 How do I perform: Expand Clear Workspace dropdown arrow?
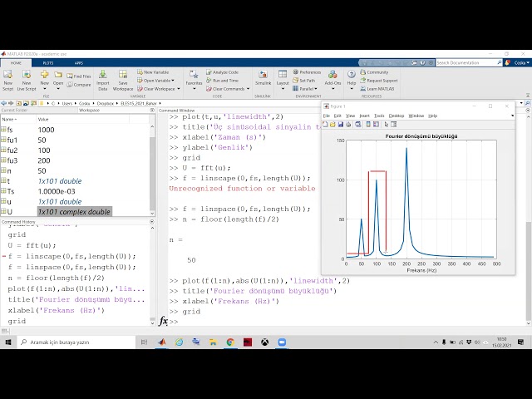pos(179,89)
